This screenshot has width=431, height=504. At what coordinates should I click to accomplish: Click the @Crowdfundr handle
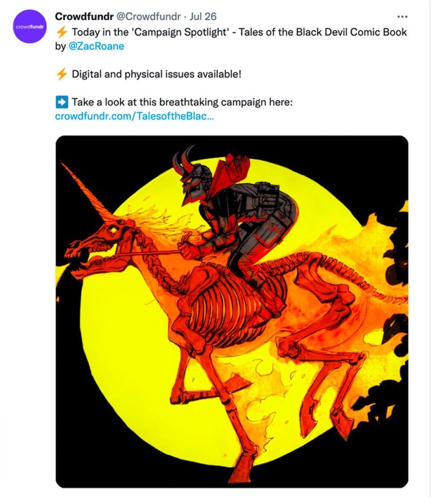[x=148, y=16]
